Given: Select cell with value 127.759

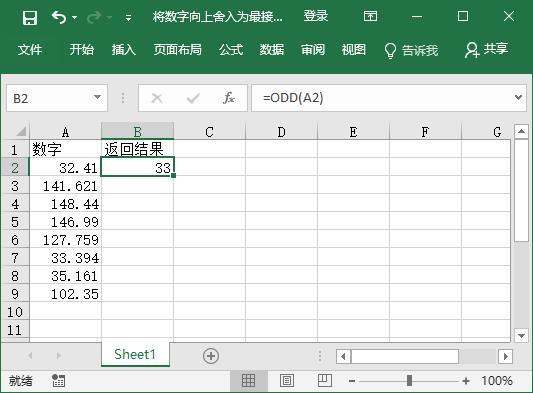Looking at the screenshot, I should 66,240.
